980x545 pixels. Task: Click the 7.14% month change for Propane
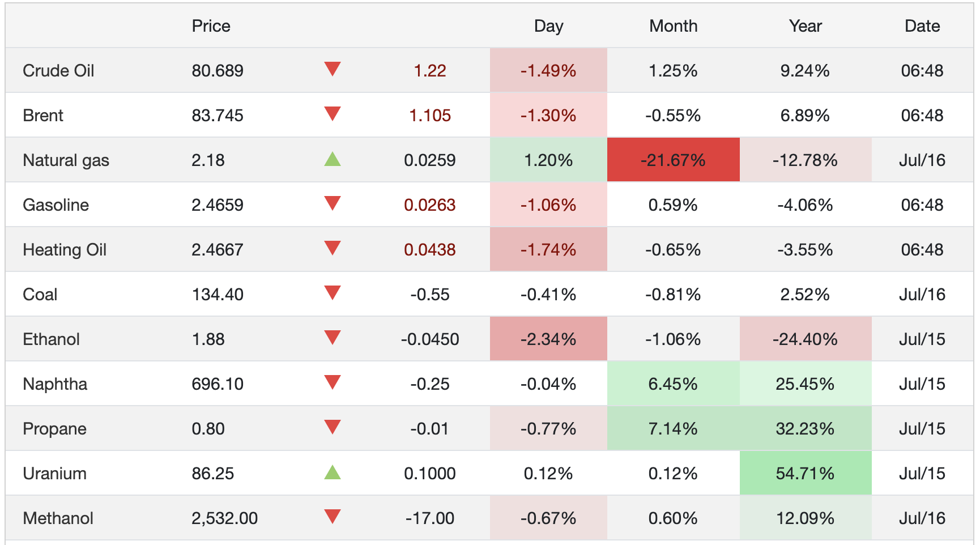(x=673, y=429)
